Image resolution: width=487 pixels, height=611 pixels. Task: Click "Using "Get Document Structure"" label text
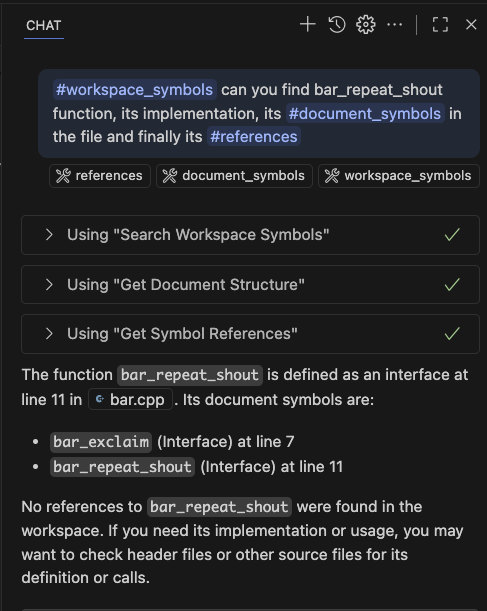[x=186, y=284]
